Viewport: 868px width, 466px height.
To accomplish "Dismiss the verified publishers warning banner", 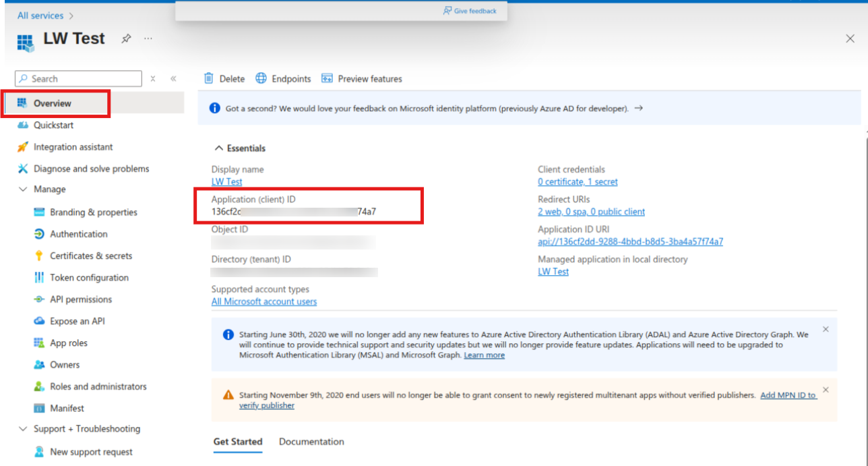I will [x=826, y=390].
